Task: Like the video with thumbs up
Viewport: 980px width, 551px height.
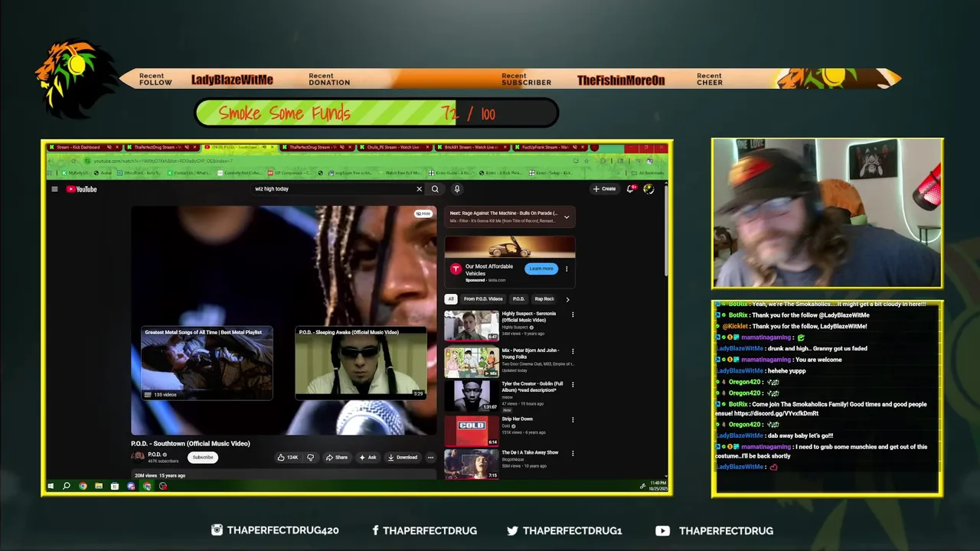Action: [x=288, y=457]
